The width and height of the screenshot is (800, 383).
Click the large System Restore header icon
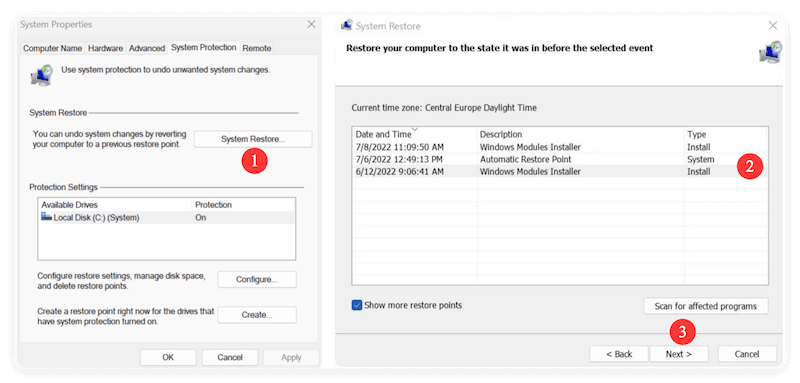click(x=769, y=52)
